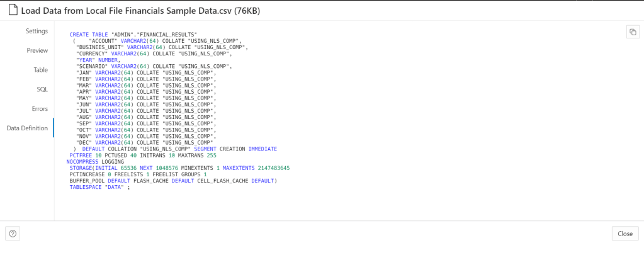Click the CREATE TABLE "FINANCIAL_RESULTS" line
Image resolution: width=644 pixels, height=255 pixels.
pos(133,34)
